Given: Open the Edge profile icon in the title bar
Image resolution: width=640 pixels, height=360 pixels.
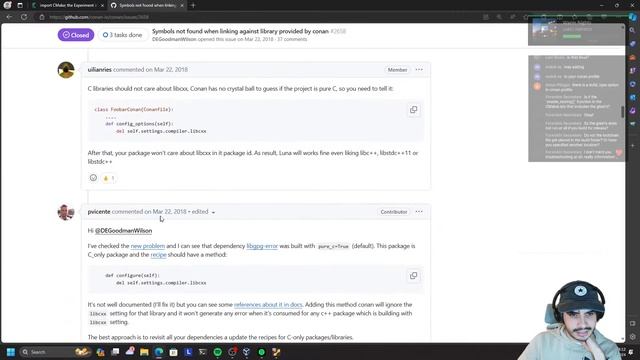Looking at the screenshot, I should [x=7, y=5].
